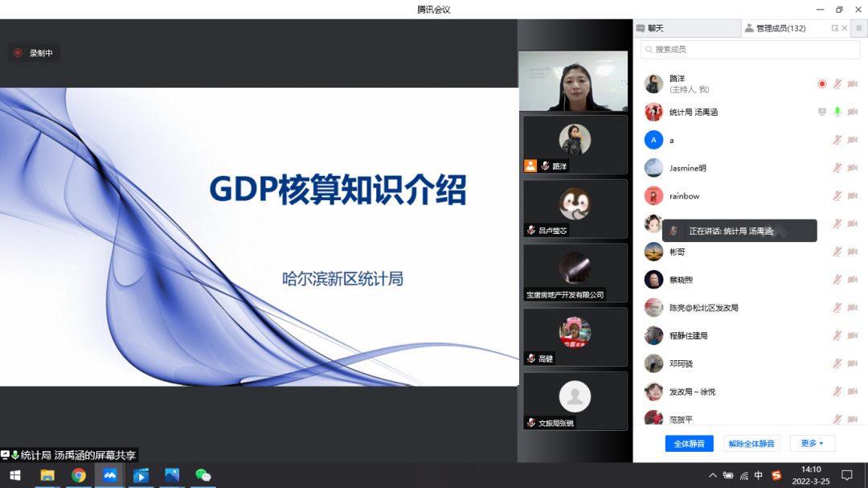Viewport: 868px width, 488px height.
Task: Click the 解除全体静音 button
Action: click(x=751, y=443)
